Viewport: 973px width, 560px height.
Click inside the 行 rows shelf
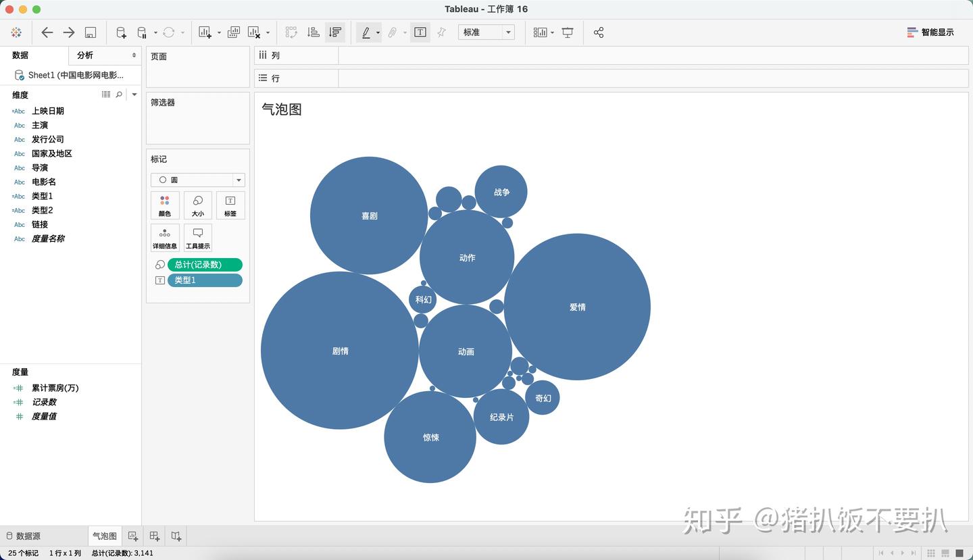653,78
